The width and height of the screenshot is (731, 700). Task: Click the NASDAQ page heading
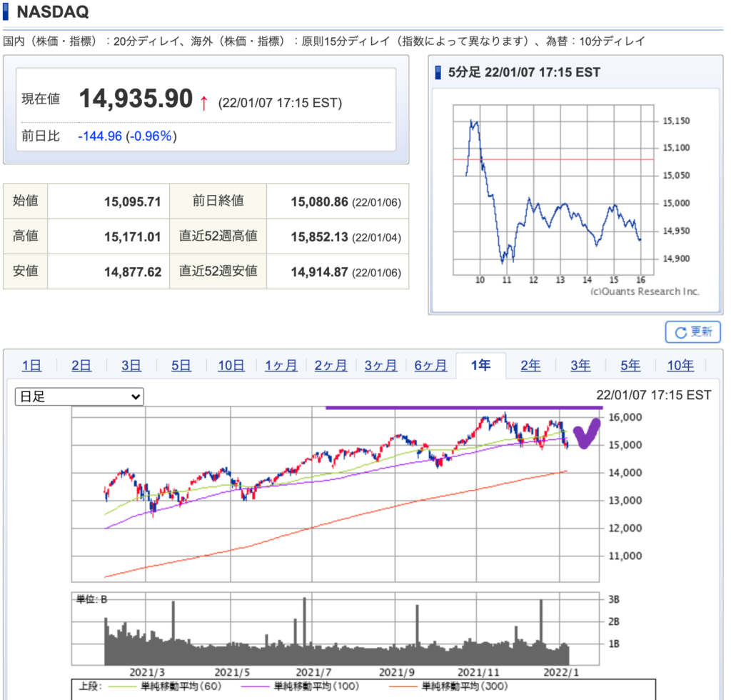(x=53, y=11)
